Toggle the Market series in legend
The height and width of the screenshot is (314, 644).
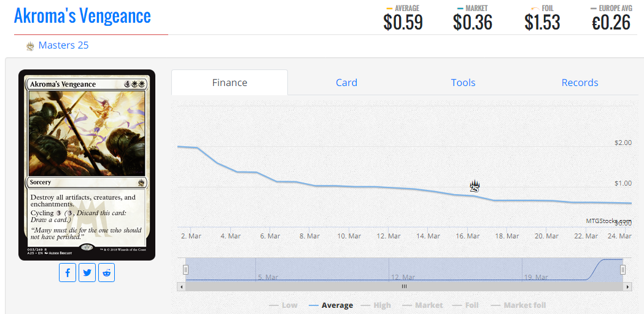pos(422,305)
